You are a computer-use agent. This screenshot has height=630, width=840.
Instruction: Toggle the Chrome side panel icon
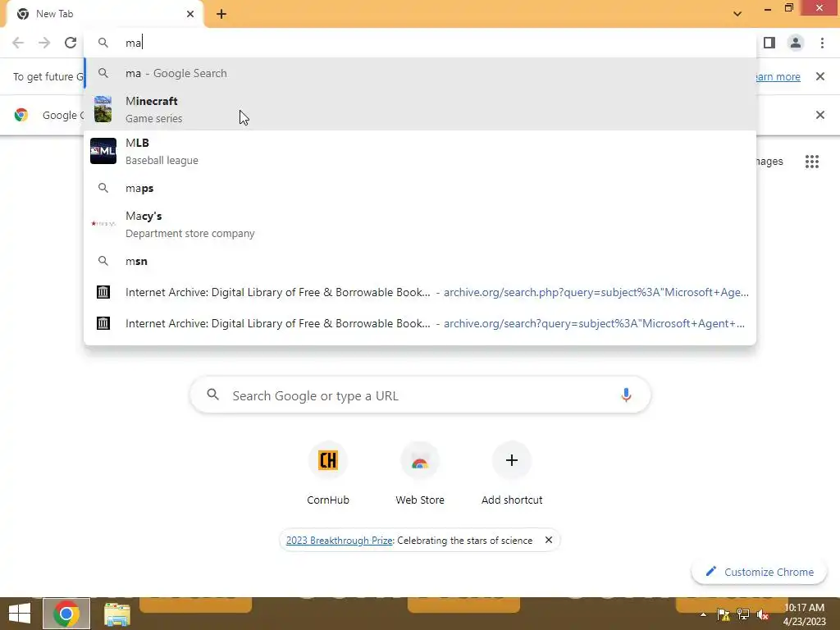(769, 43)
